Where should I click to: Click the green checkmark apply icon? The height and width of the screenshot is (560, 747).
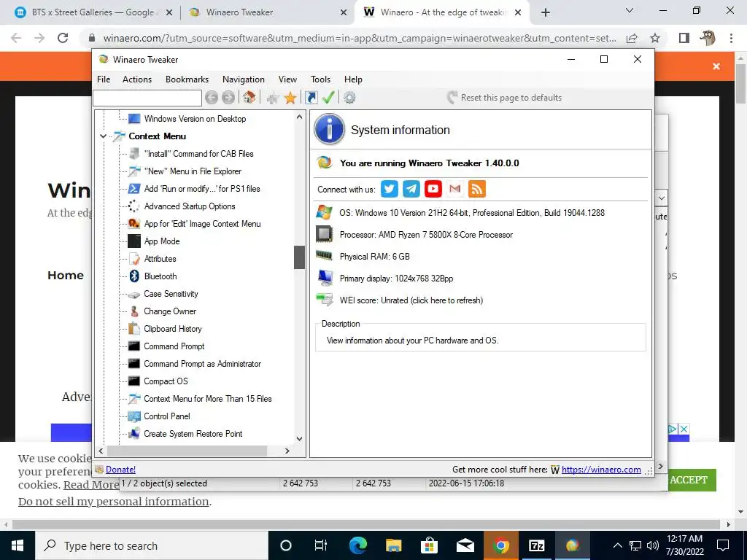328,98
